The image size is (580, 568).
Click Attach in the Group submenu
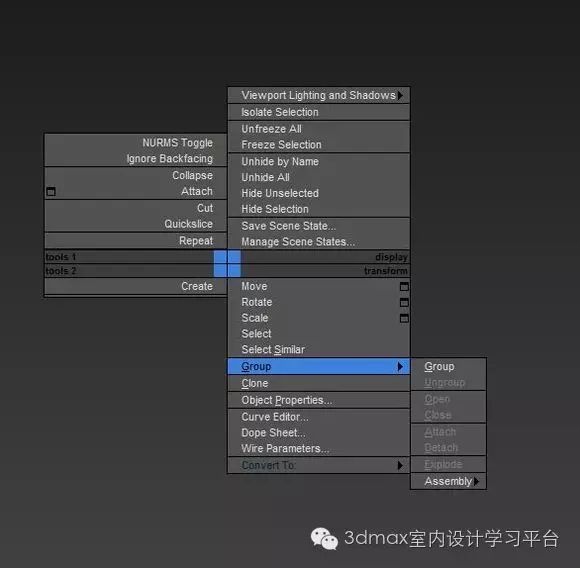click(448, 432)
